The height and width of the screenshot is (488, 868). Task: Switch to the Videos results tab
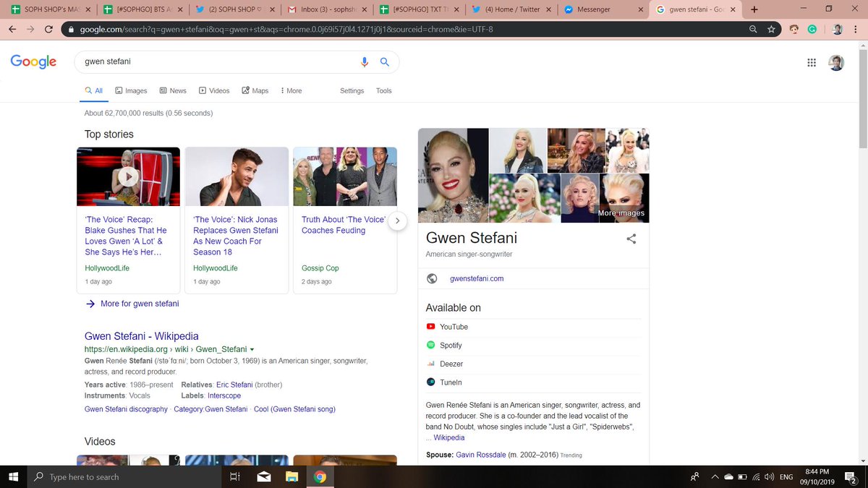tap(214, 91)
